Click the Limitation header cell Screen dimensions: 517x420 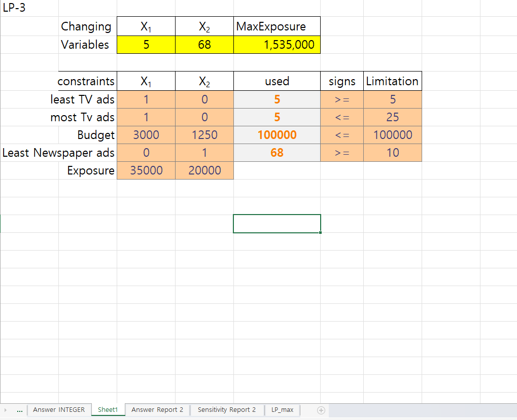pos(392,81)
